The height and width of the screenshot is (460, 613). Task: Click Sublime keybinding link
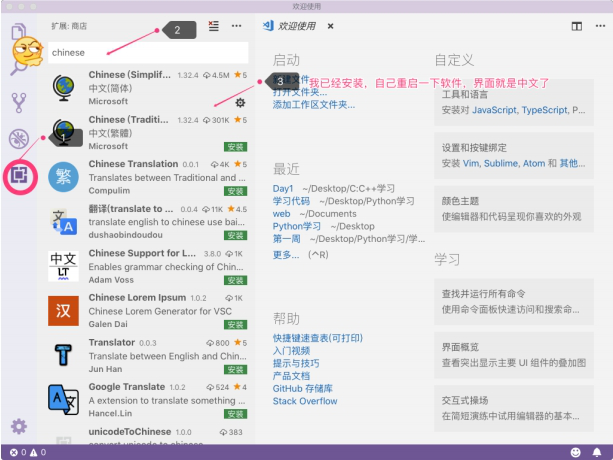[x=501, y=163]
